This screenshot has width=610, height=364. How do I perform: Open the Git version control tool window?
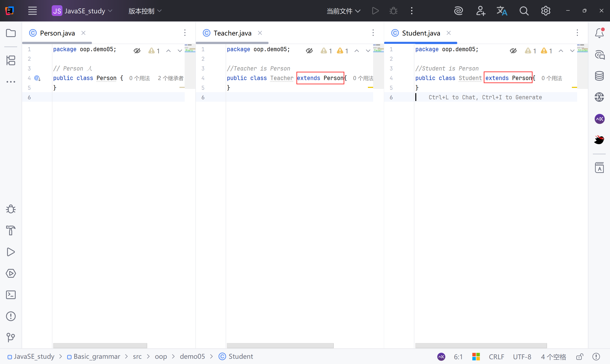coord(11,338)
